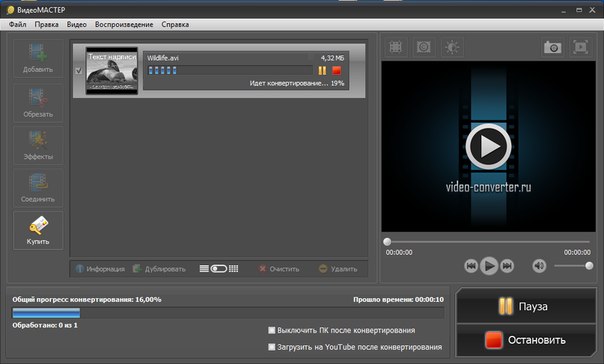Image resolution: width=604 pixels, height=364 pixels.
Task: Enable Загрузить на YouTube после конвертирования checkbox
Action: tap(272, 347)
